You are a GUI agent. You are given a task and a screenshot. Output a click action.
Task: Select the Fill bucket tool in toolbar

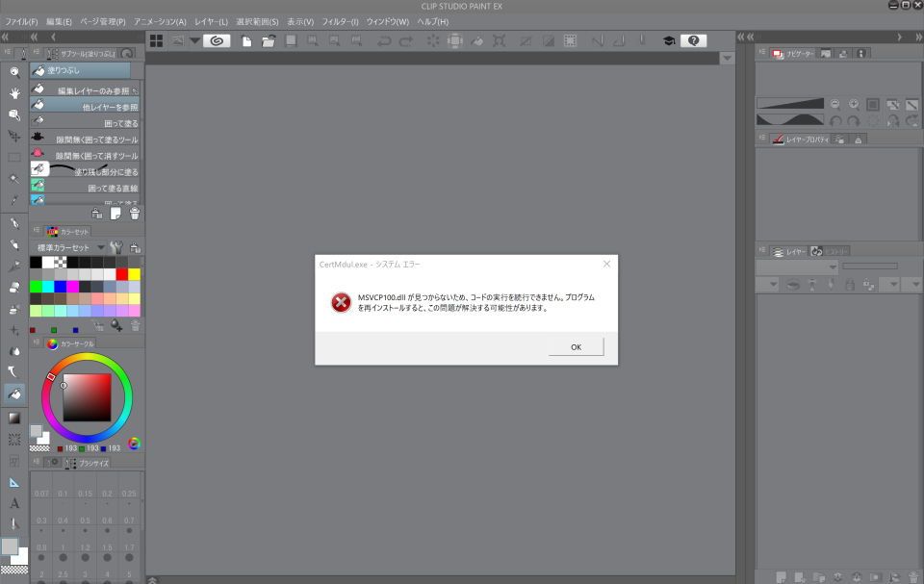14,393
